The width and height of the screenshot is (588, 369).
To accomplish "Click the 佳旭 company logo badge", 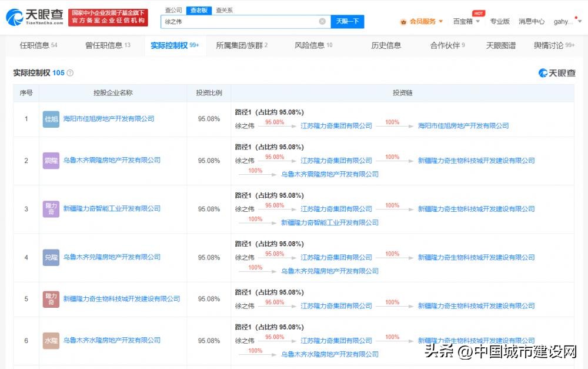I will pyautogui.click(x=51, y=119).
